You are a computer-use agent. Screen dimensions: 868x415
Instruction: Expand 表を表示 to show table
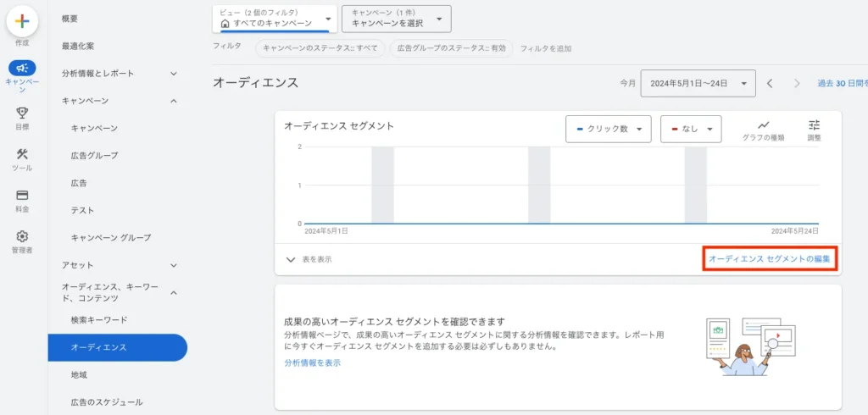(309, 259)
